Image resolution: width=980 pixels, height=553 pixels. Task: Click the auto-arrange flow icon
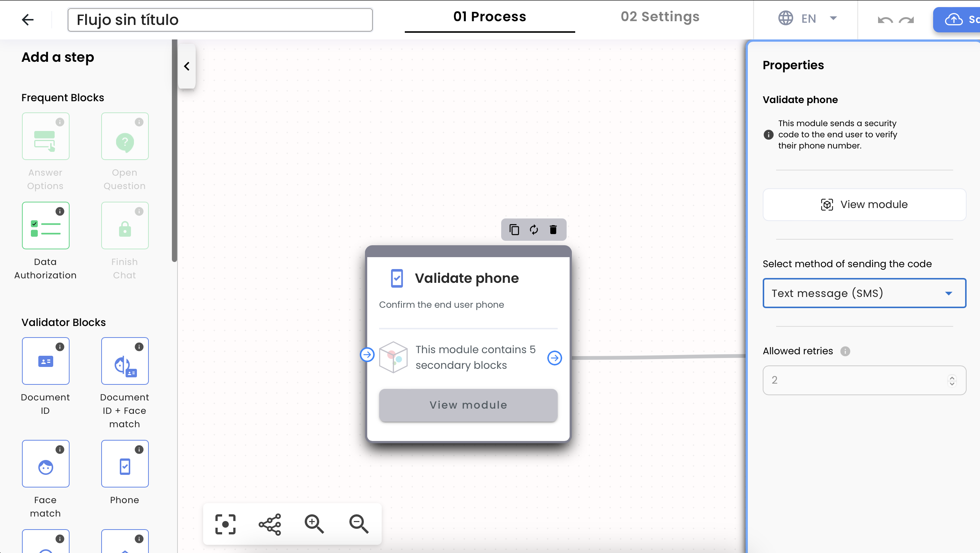point(270,524)
